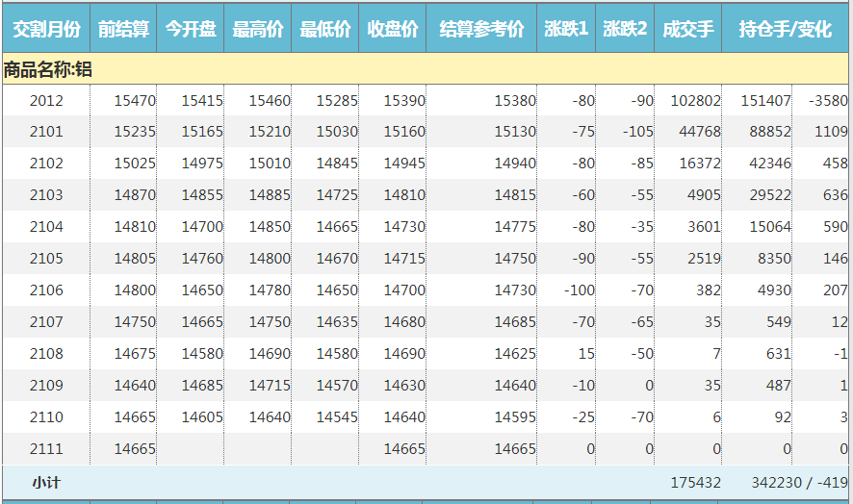Select delivery month 2111 cell
Viewport: 853px width, 504px height.
(46, 449)
